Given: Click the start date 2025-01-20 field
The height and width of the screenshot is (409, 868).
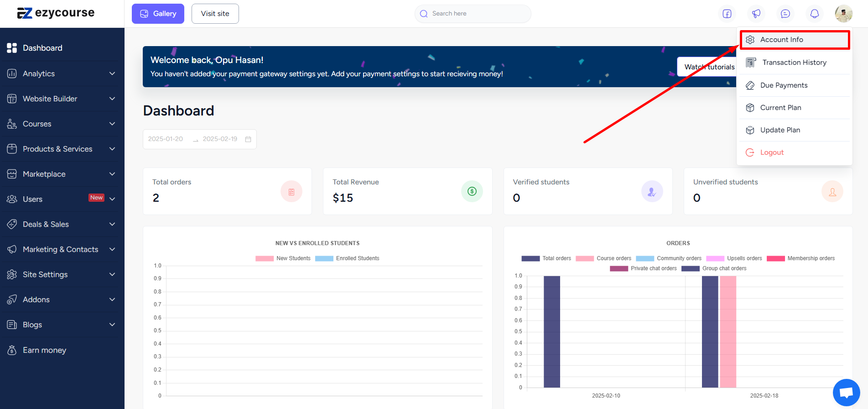Looking at the screenshot, I should [x=166, y=139].
